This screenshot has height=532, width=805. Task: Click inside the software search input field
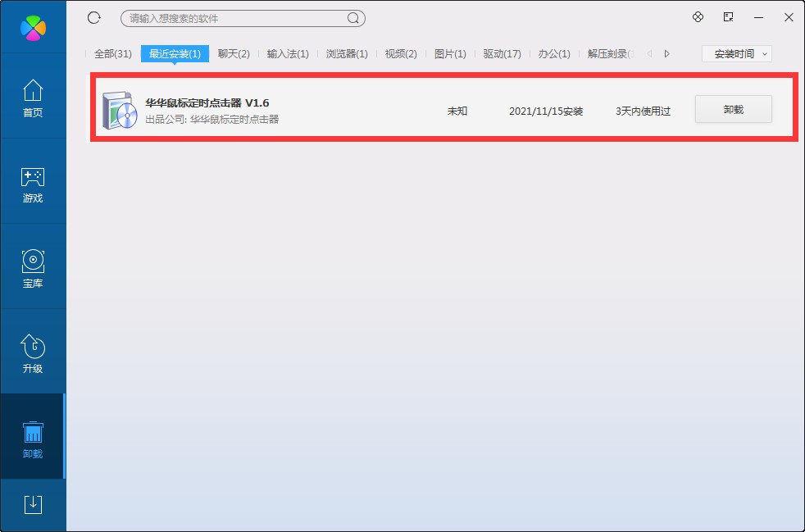230,17
